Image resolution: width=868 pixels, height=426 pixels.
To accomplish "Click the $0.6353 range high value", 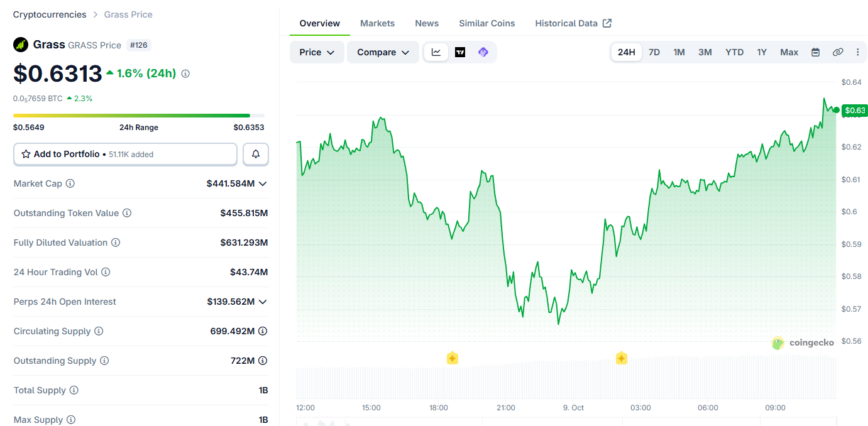I will [249, 128].
